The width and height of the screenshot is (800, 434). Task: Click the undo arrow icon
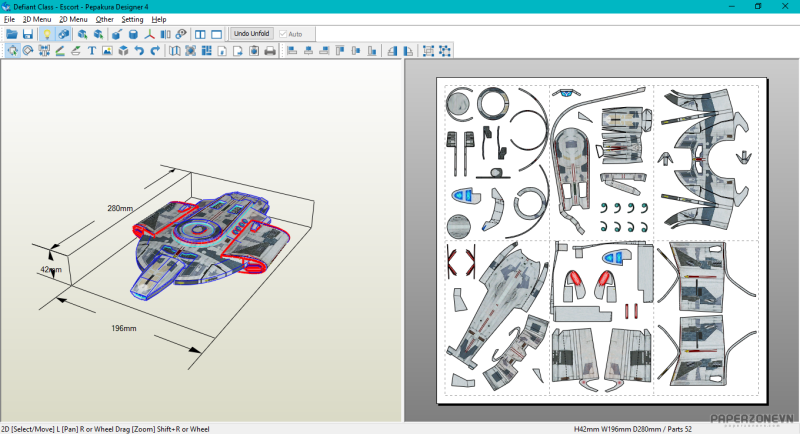(x=139, y=50)
